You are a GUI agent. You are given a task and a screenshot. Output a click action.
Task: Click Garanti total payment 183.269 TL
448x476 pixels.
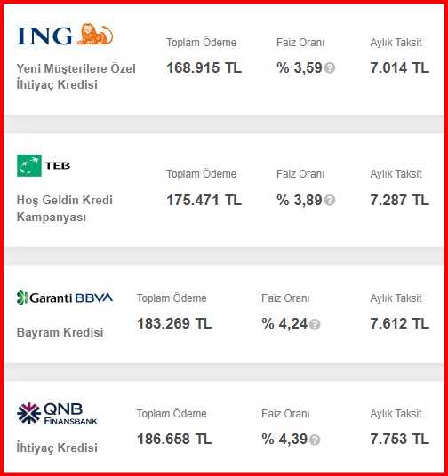tap(174, 323)
